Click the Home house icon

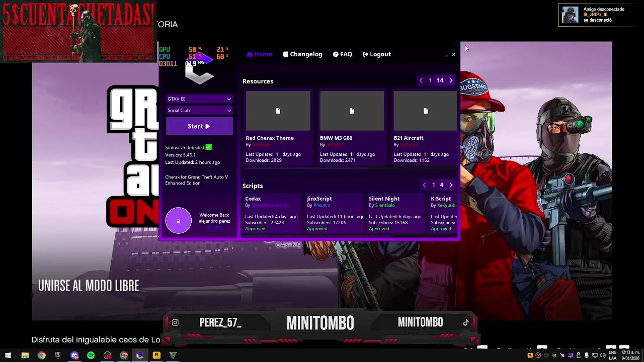point(250,54)
